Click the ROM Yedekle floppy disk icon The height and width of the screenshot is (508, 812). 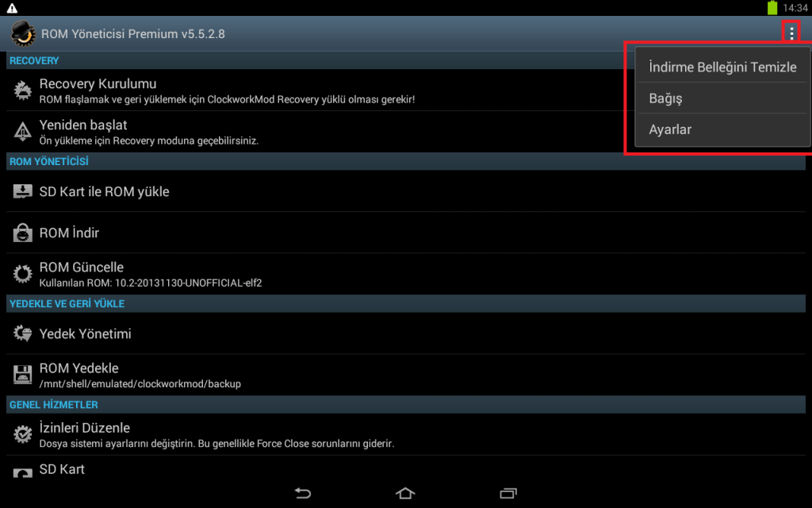coord(22,375)
